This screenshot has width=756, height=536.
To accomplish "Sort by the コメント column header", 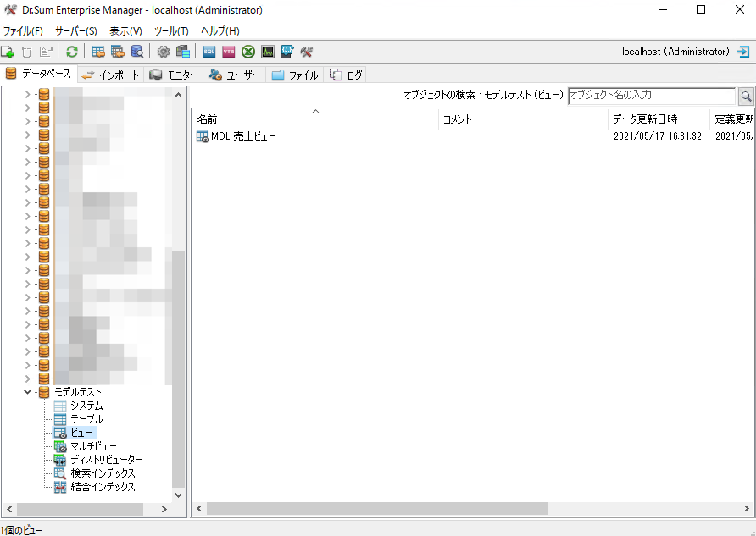I will pos(524,119).
